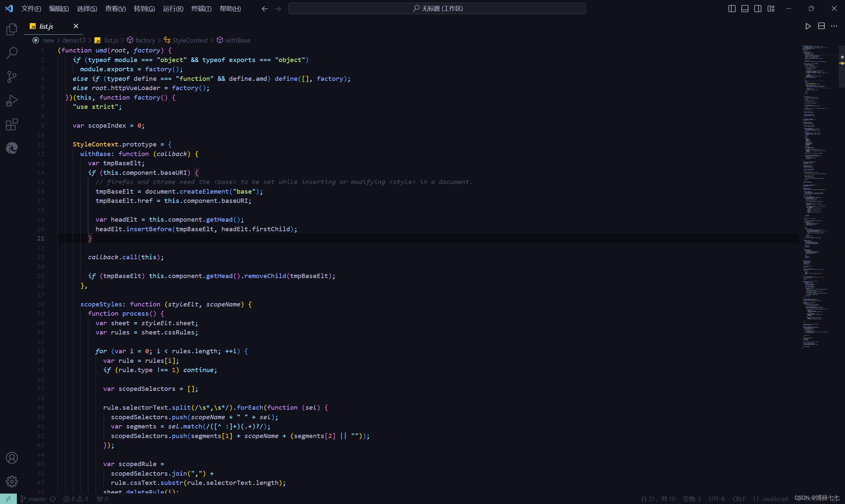Screen dimensions: 845x504
Task: Change JavaScript language mode in status bar
Action: pos(775,499)
